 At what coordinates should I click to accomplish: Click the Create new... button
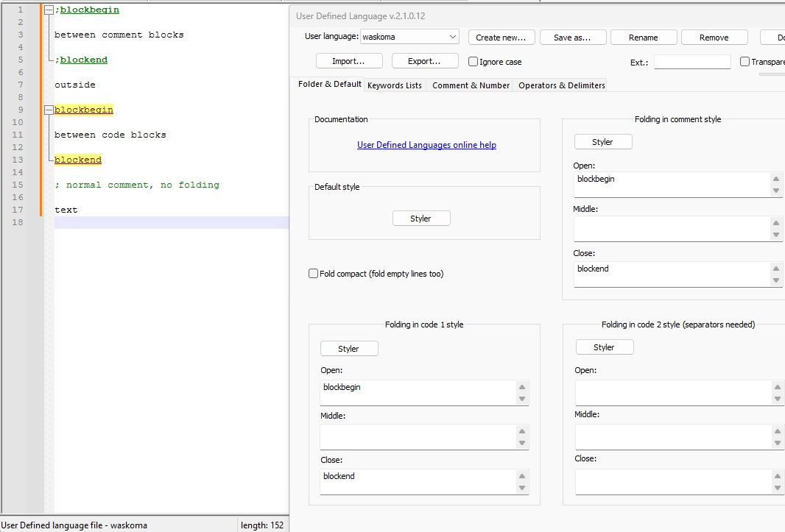click(x=501, y=38)
